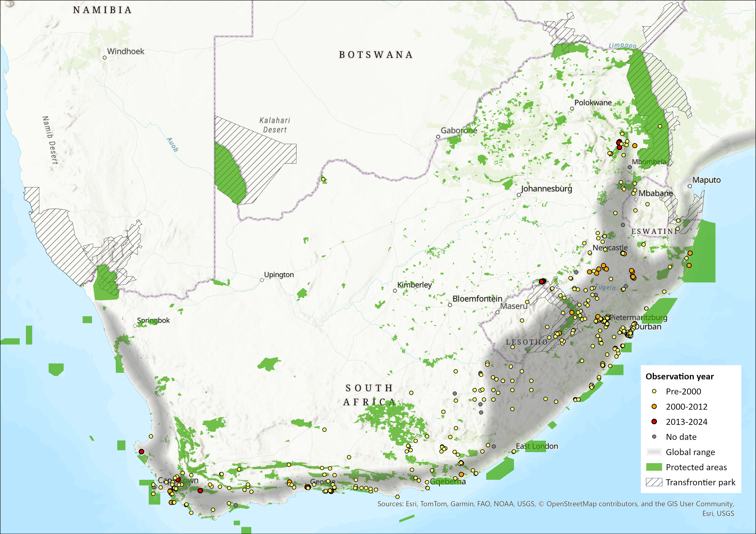Image resolution: width=756 pixels, height=534 pixels.
Task: Click the Observation year legend title
Action: tap(679, 376)
